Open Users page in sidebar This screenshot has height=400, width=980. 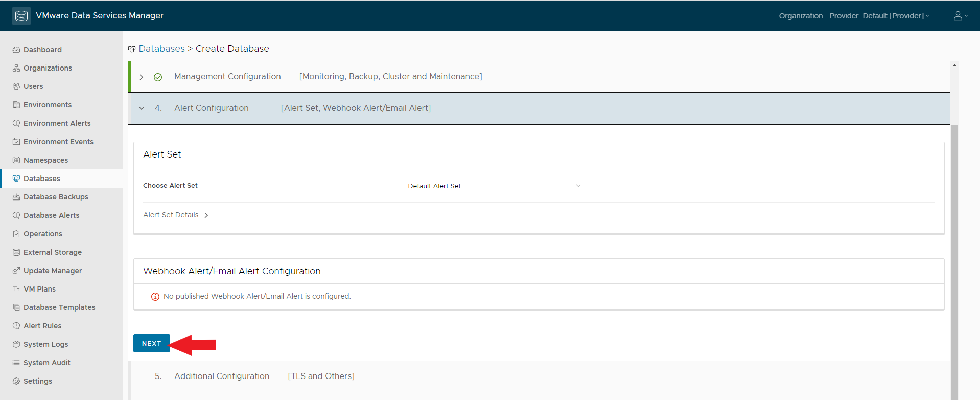pyautogui.click(x=33, y=86)
